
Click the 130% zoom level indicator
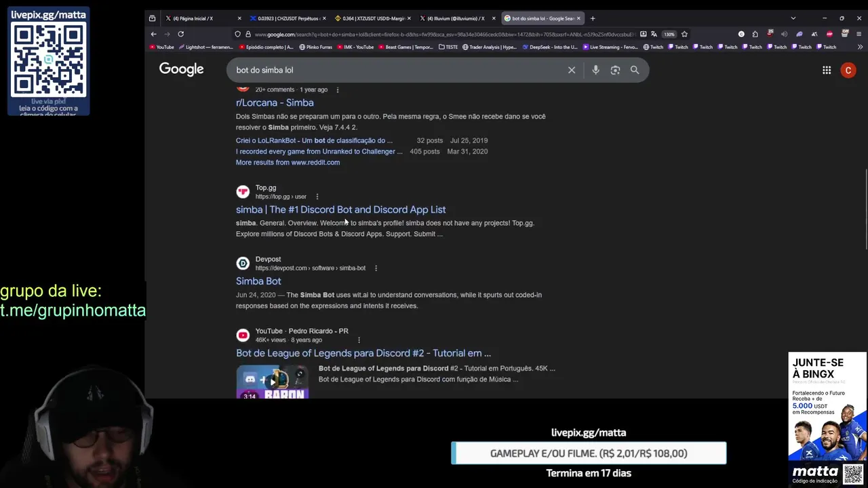pyautogui.click(x=669, y=34)
